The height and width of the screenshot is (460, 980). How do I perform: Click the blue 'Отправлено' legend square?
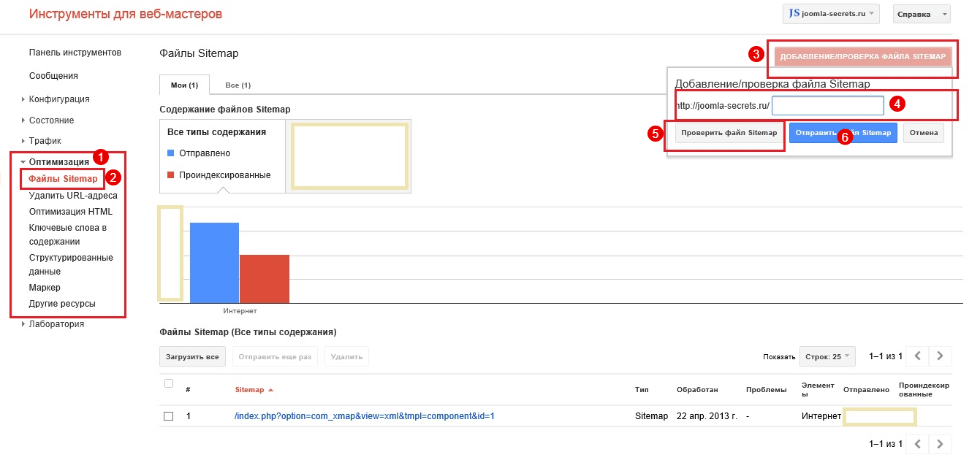(171, 153)
